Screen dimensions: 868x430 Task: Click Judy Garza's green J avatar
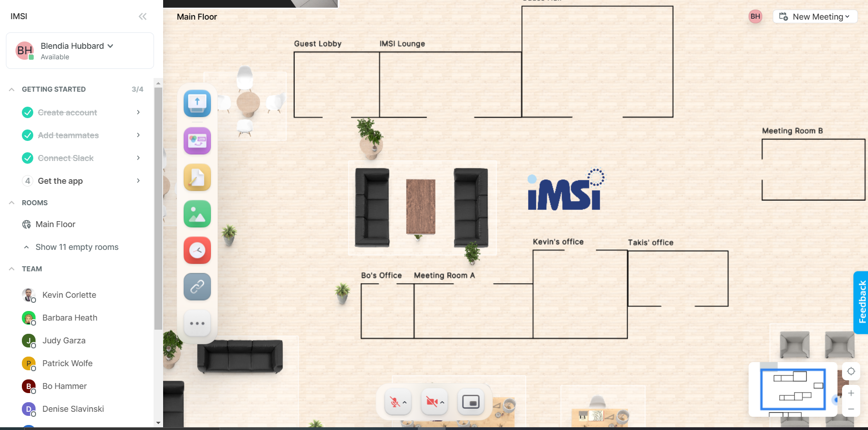28,341
